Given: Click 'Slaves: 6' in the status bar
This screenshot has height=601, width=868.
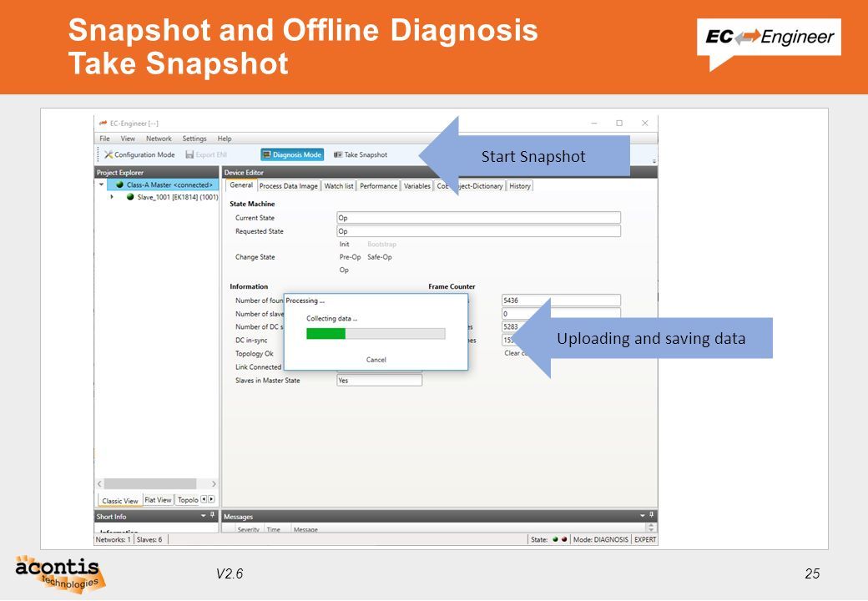Looking at the screenshot, I should click(x=149, y=539).
